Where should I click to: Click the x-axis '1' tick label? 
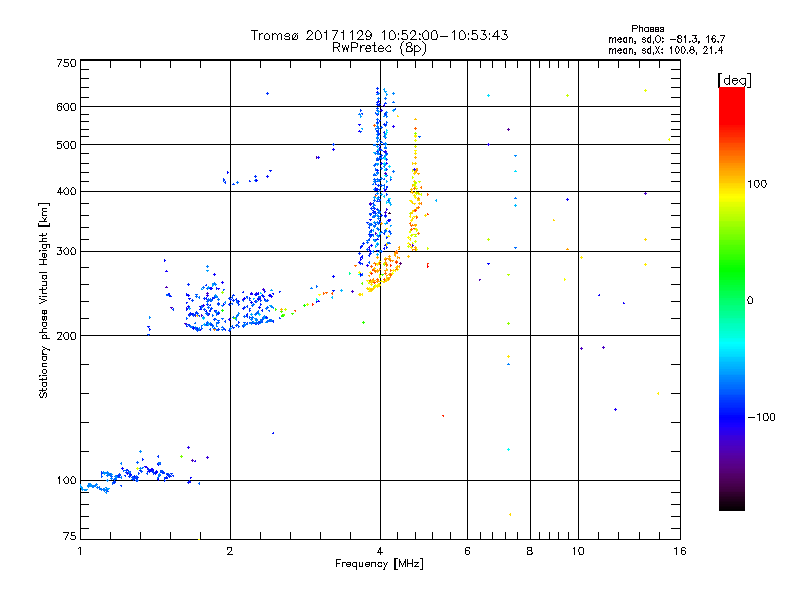tap(80, 551)
